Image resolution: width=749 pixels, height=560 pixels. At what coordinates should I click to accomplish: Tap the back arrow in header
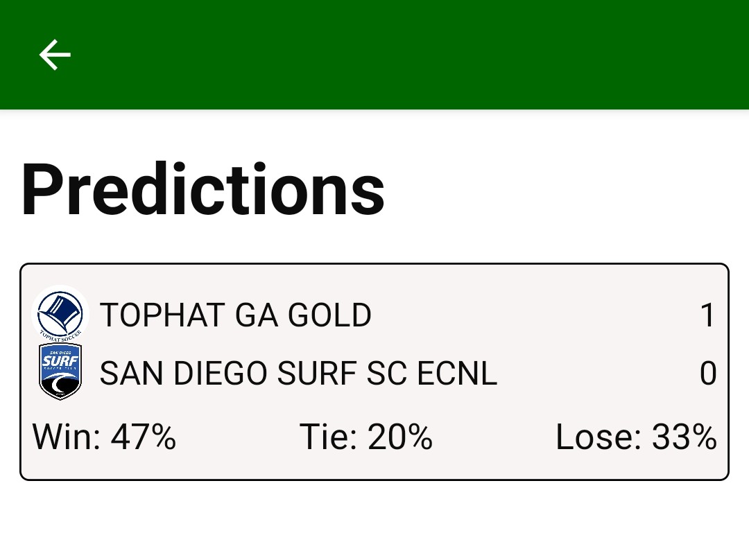pyautogui.click(x=55, y=55)
